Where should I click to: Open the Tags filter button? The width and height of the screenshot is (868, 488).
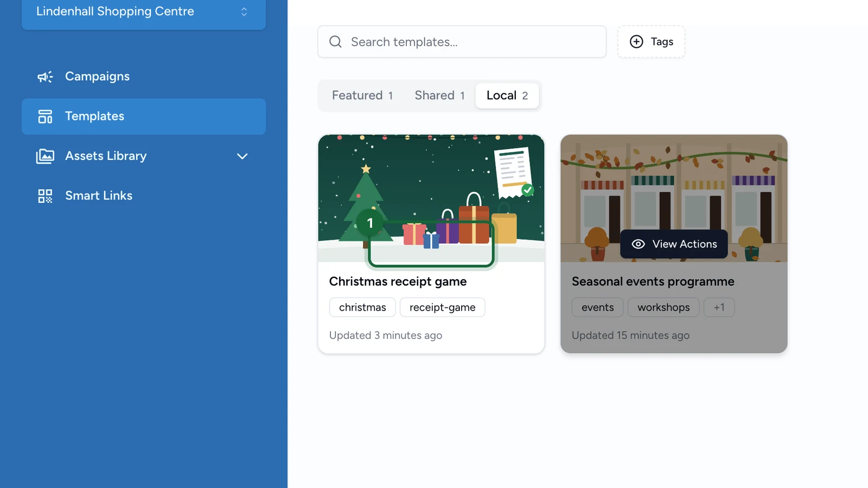pos(651,42)
